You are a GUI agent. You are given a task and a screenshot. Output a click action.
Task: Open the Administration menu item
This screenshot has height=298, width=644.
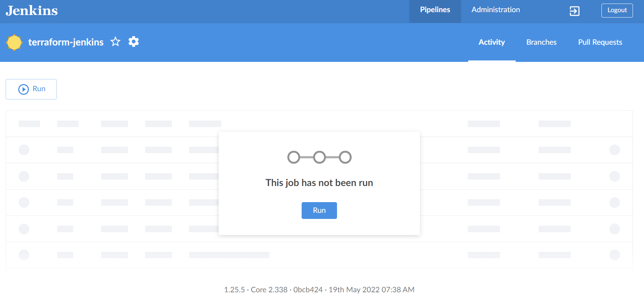coord(496,10)
